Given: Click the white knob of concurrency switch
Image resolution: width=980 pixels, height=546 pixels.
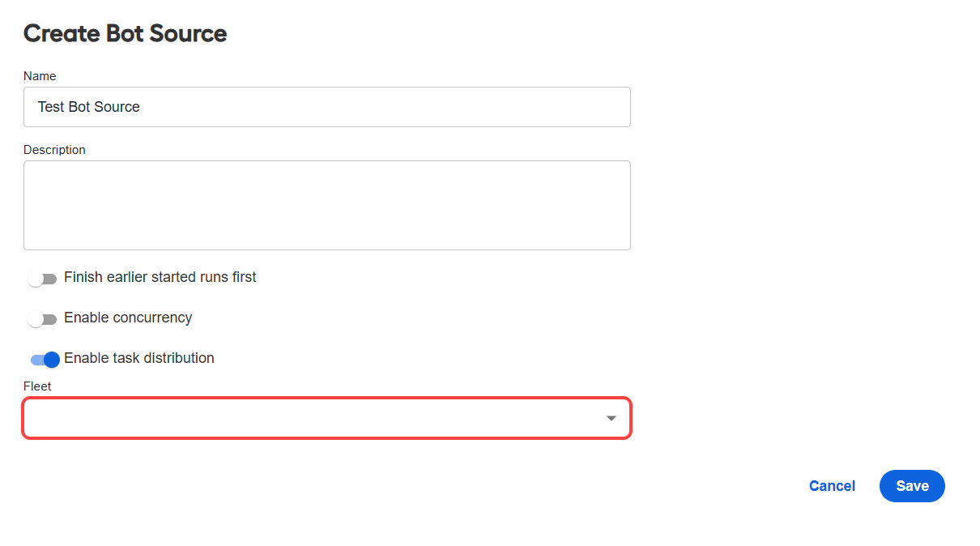Looking at the screenshot, I should (x=35, y=320).
